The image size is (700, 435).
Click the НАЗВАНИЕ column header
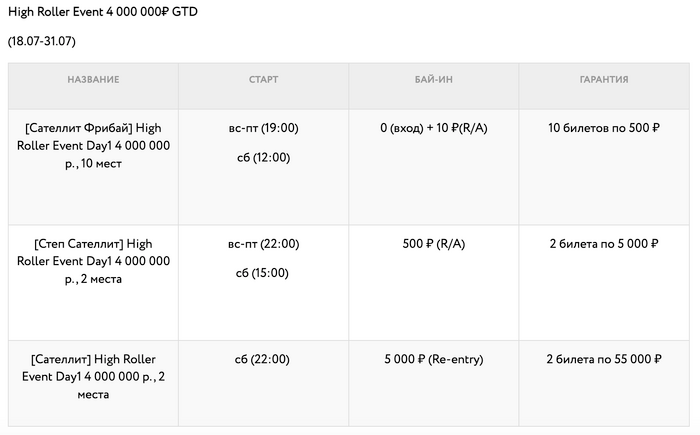(93, 79)
